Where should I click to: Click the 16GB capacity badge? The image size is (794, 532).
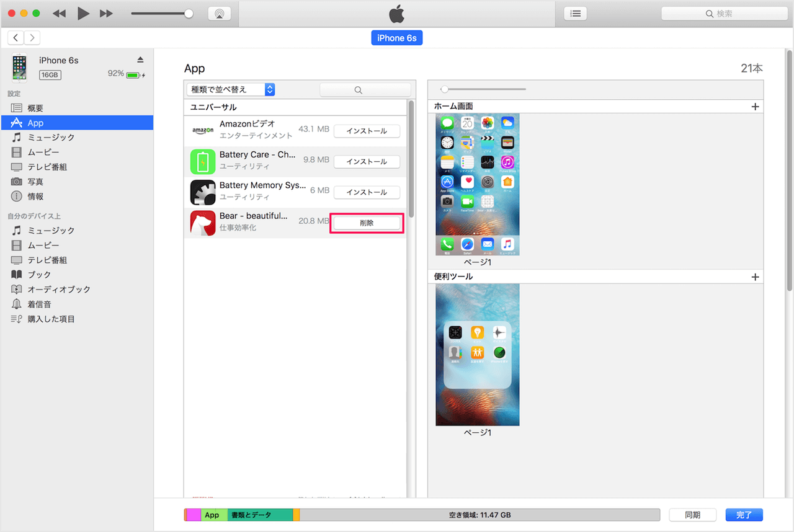(x=50, y=75)
